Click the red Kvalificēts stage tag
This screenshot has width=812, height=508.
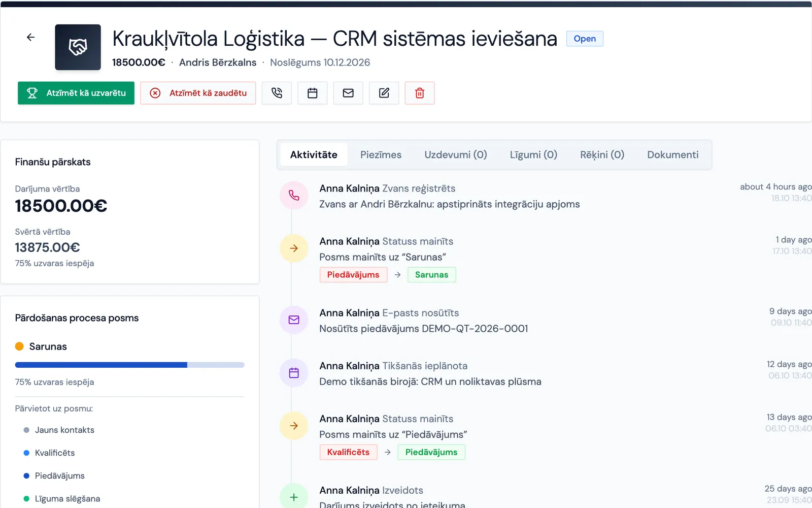point(348,452)
